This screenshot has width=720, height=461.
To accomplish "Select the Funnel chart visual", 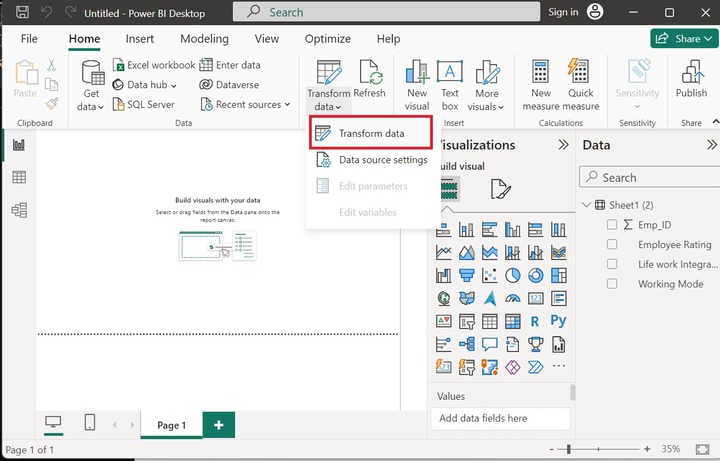I will pyautogui.click(x=467, y=275).
